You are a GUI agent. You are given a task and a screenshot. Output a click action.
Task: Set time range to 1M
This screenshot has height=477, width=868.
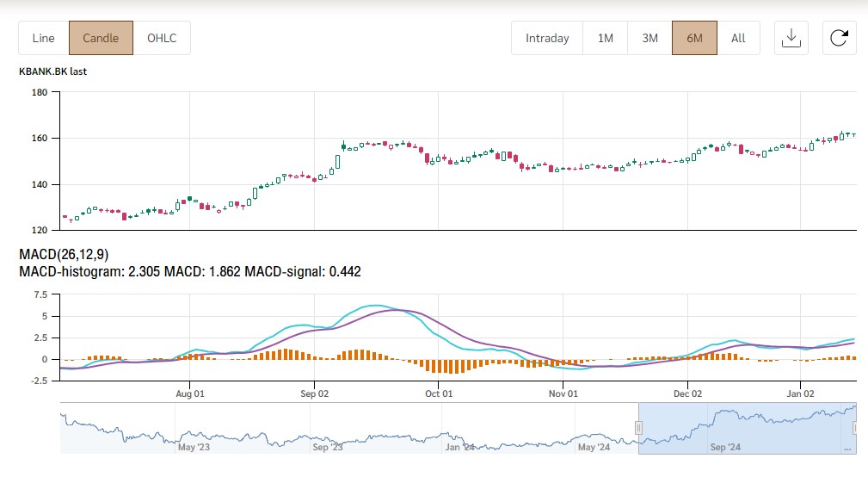point(605,38)
